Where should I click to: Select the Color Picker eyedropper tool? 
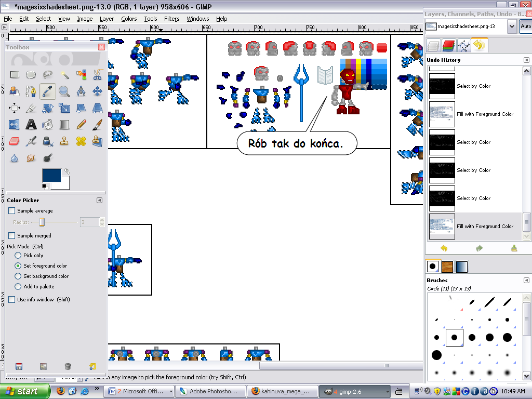(x=47, y=91)
